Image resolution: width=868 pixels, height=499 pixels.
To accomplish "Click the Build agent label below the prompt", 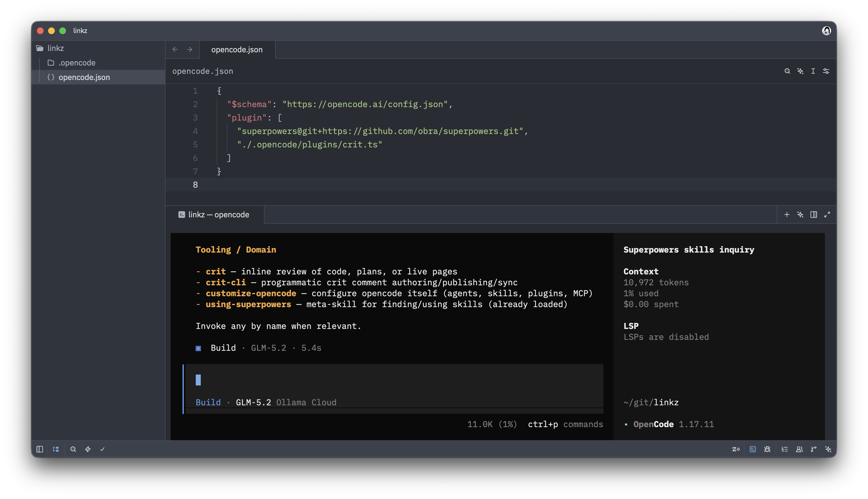I will pyautogui.click(x=208, y=402).
